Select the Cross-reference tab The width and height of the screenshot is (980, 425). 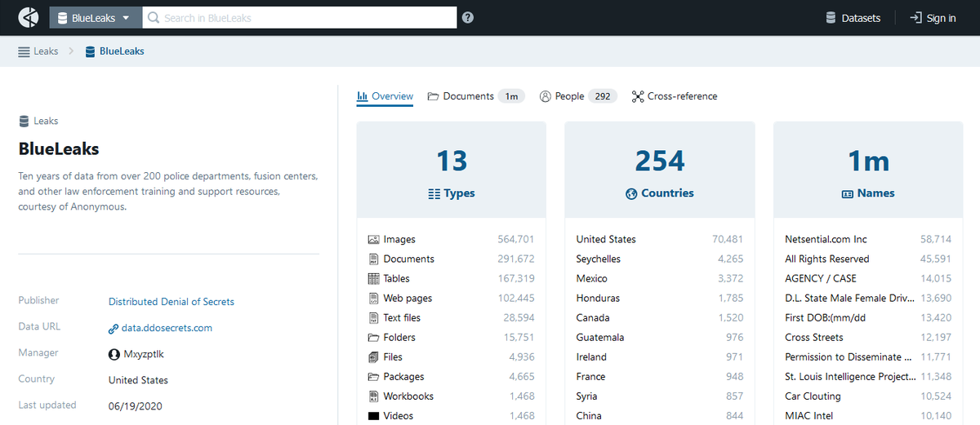point(675,96)
